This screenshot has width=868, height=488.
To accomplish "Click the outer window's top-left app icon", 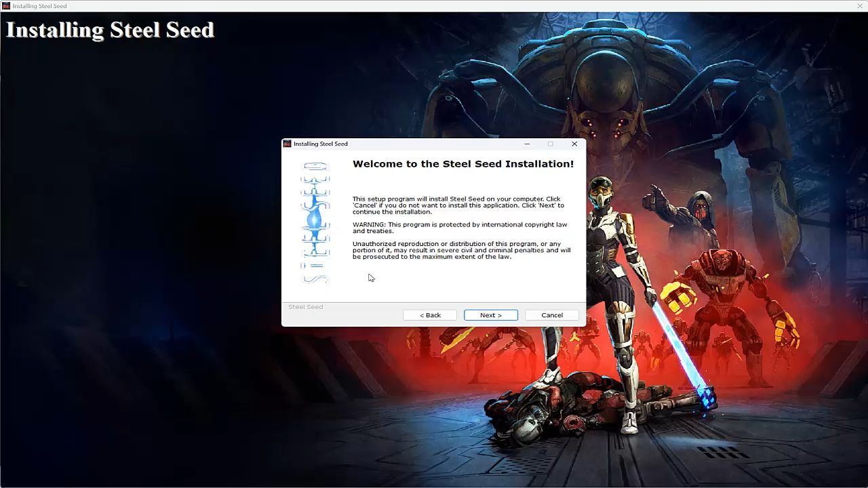I will [x=6, y=6].
